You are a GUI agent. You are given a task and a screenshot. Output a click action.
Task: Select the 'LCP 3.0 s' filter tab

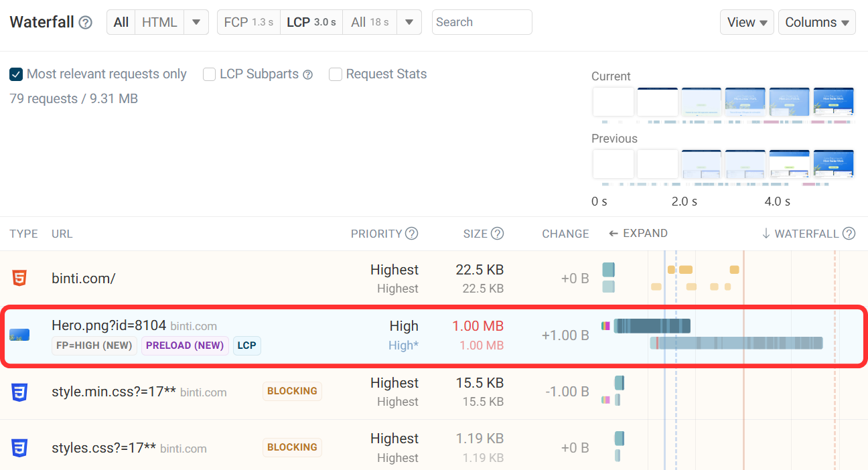(x=311, y=22)
